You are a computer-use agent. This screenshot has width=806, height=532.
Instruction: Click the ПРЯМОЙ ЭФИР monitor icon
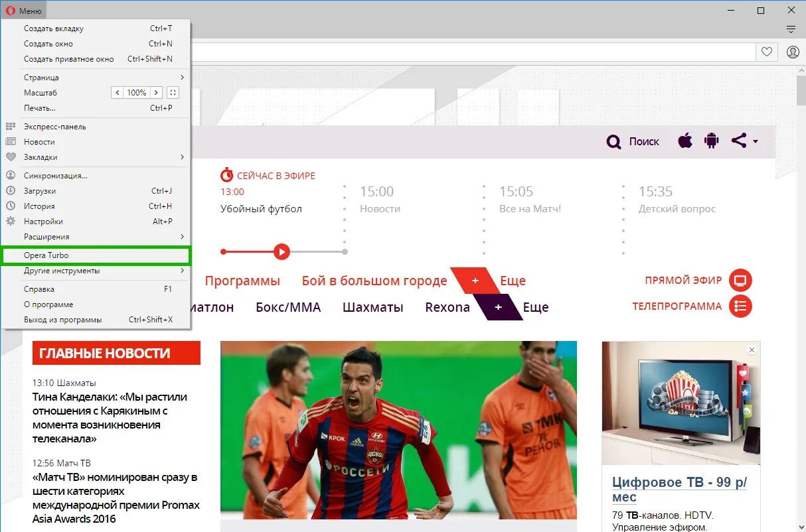tap(740, 281)
